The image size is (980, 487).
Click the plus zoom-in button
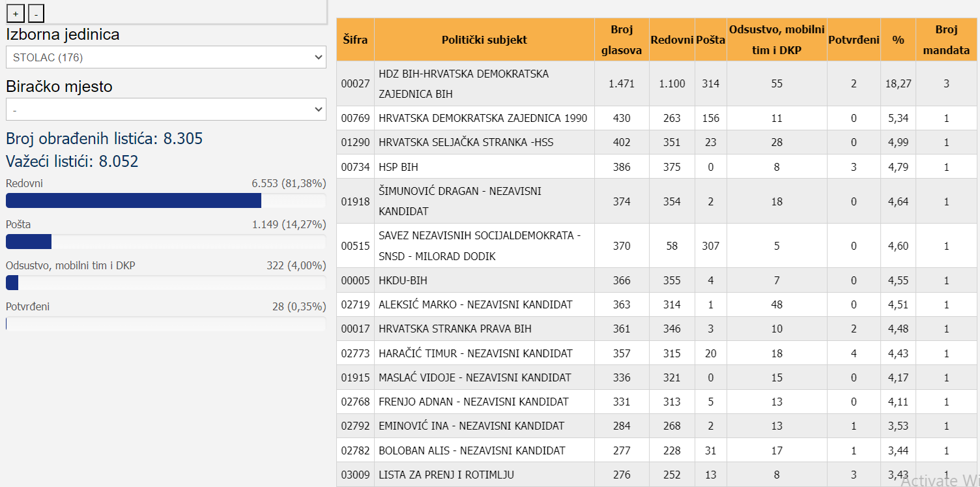[x=16, y=14]
